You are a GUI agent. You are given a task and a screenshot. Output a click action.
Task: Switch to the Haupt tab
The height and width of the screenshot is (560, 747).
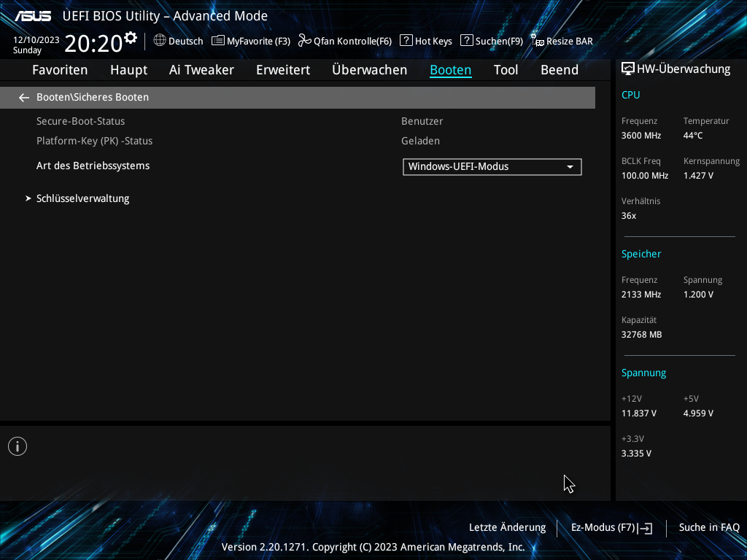pyautogui.click(x=128, y=70)
